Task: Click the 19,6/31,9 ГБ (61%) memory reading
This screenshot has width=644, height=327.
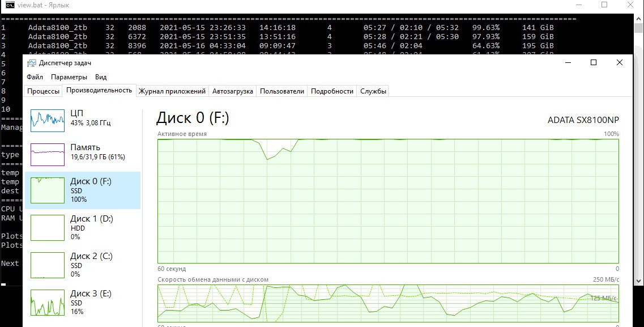Action: [x=98, y=157]
